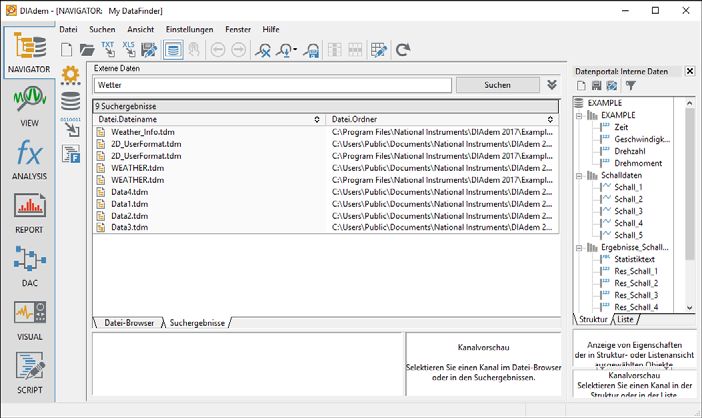702x418 pixels.
Task: Open the NAVIGATOR panel
Action: click(x=29, y=53)
